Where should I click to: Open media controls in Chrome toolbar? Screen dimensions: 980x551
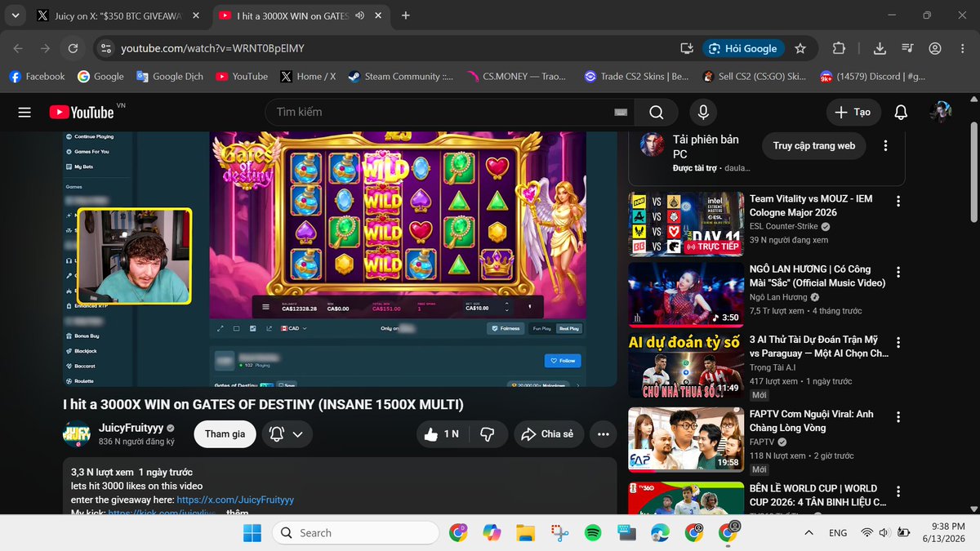(x=907, y=48)
